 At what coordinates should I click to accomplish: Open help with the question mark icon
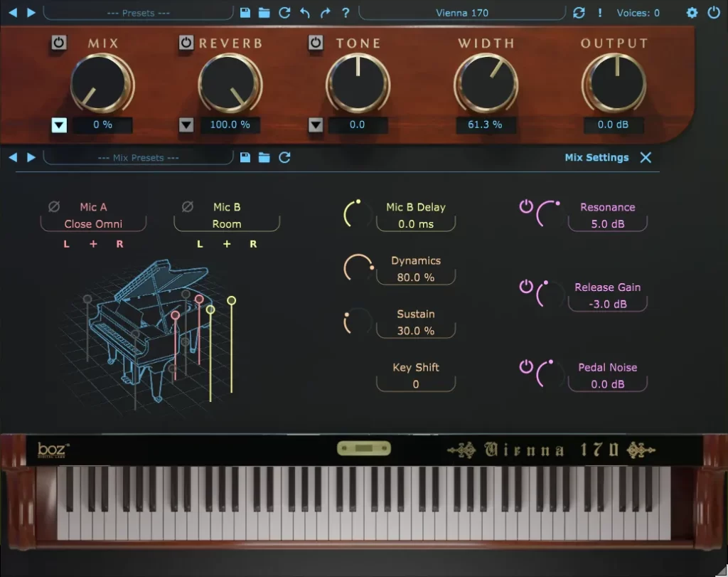[x=346, y=13]
